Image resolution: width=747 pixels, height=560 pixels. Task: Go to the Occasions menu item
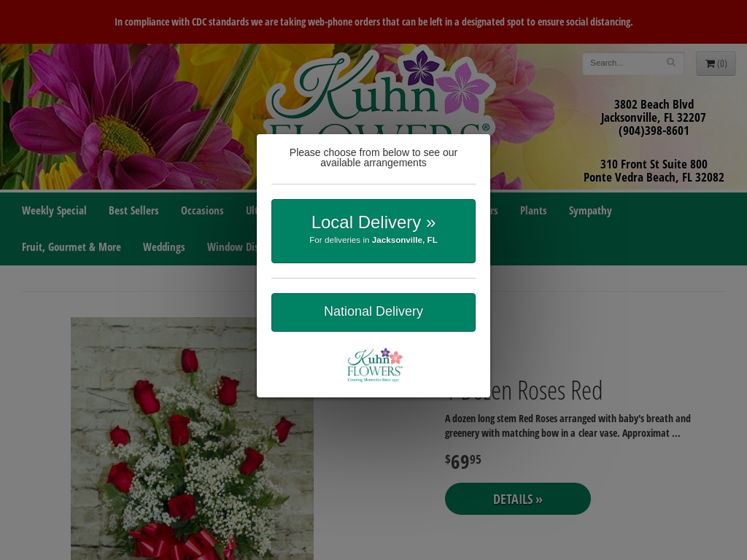point(202,211)
